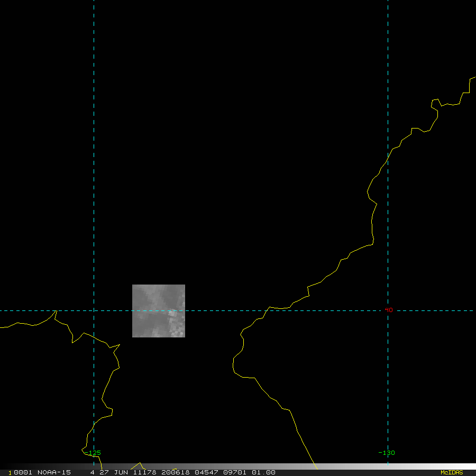The height and width of the screenshot is (476, 476).
Task: Click the mid-gray section of grayscale bar
Action: 238,466
